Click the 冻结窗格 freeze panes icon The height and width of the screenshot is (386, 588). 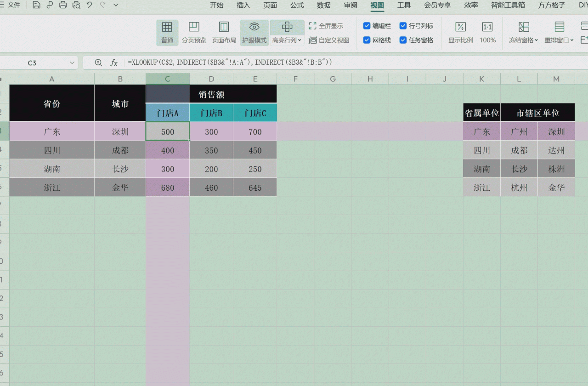coord(524,27)
